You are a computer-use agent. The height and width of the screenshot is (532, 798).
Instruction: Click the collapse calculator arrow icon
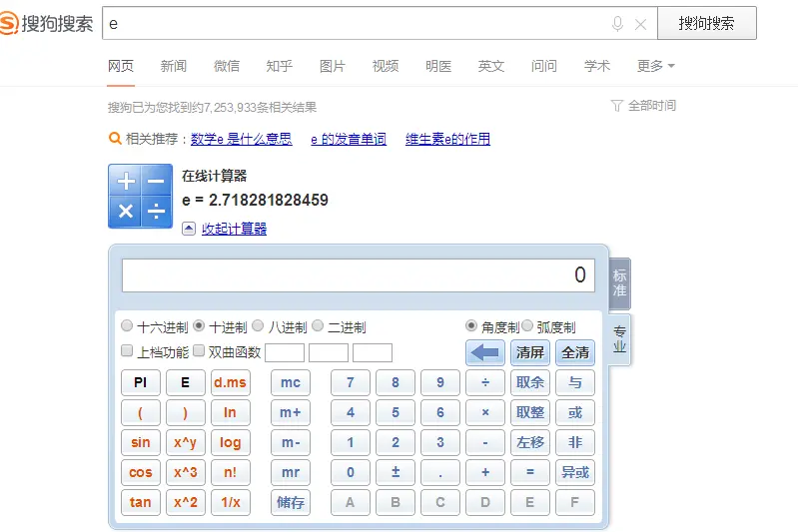click(189, 229)
